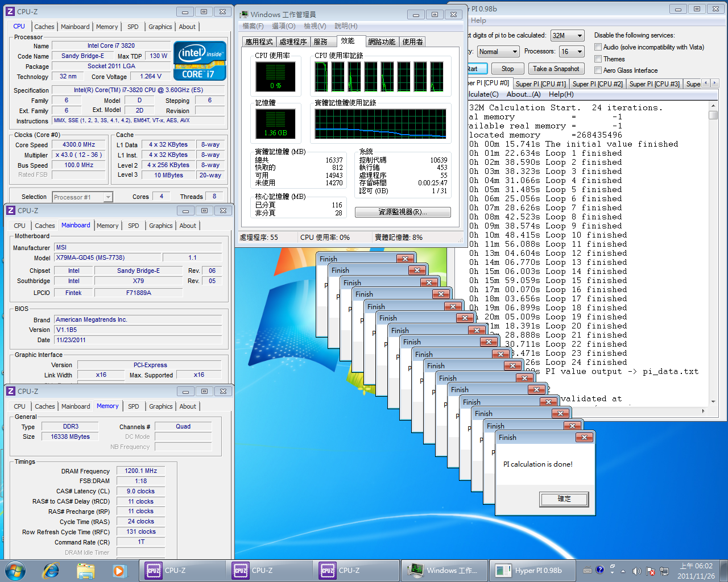
Task: Launch Internet Explorer from the taskbar
Action: (51, 570)
